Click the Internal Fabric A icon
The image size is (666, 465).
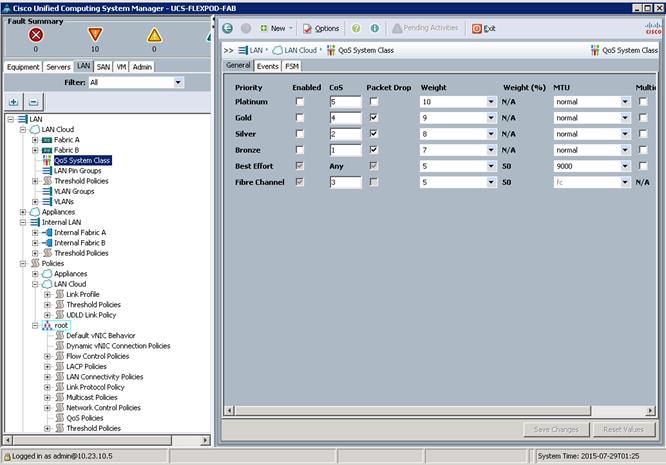point(47,232)
